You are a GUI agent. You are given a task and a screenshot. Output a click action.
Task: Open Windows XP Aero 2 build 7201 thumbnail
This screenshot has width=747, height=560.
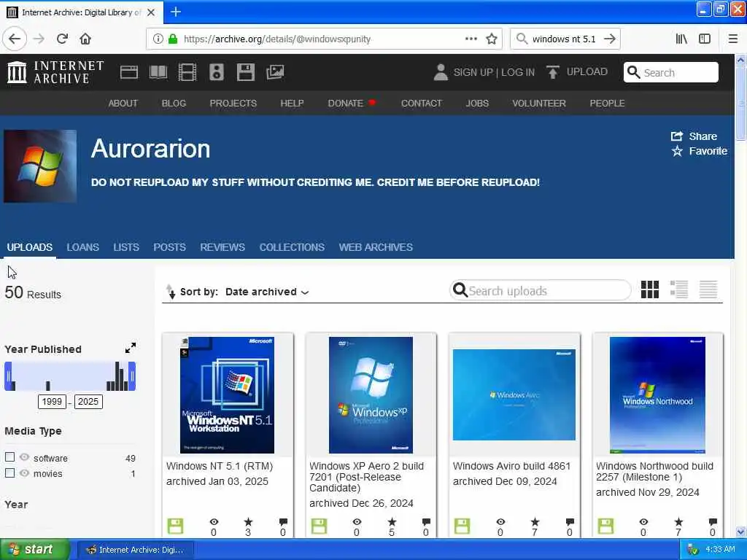pos(371,395)
